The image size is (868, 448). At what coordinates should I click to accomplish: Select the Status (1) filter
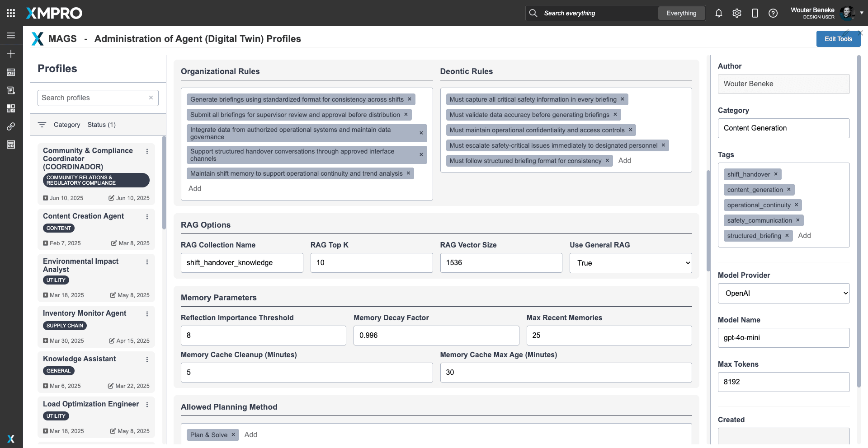[101, 125]
